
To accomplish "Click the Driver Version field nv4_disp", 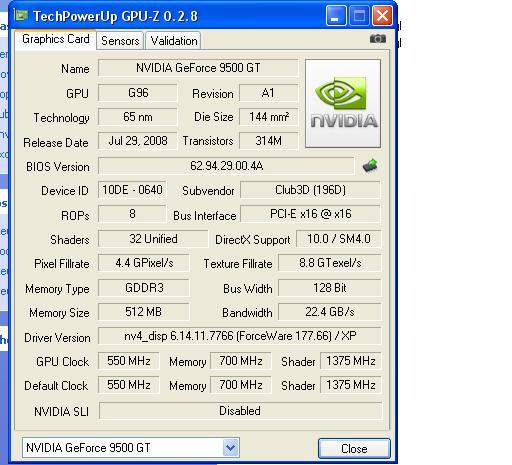I will (240, 336).
